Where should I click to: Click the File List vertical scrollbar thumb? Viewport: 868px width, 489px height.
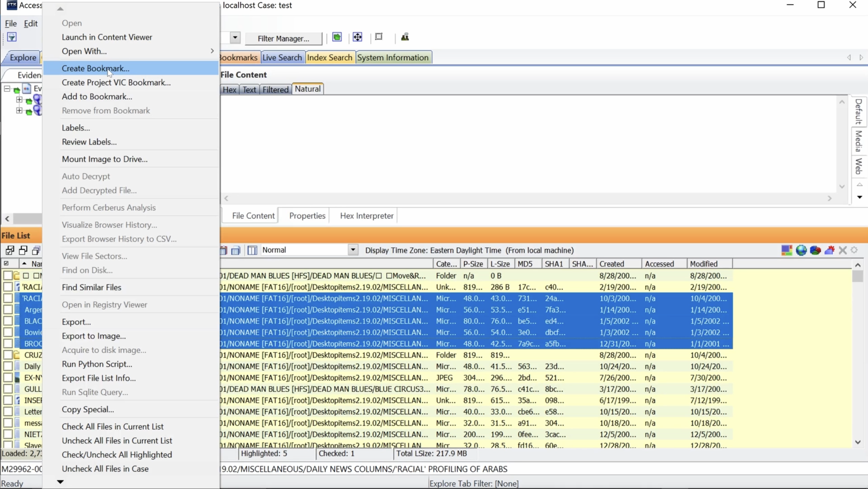tap(858, 276)
